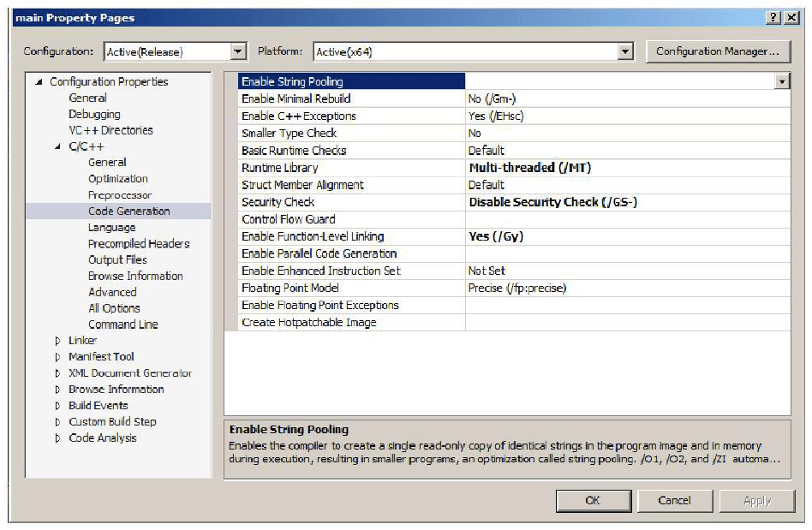Open the Enable String Pooling value dropdown arrow

(x=781, y=81)
